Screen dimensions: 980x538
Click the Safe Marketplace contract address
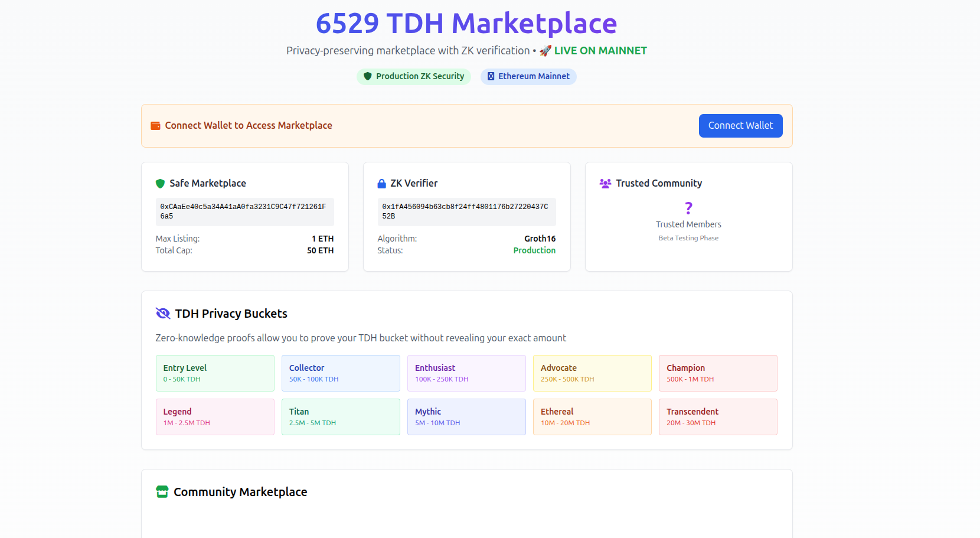[244, 212]
